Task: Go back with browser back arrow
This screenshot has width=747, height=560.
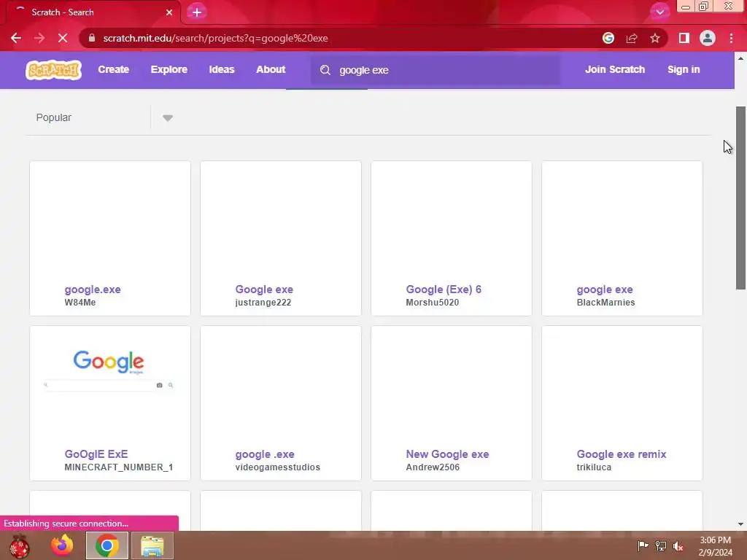Action: tap(16, 38)
